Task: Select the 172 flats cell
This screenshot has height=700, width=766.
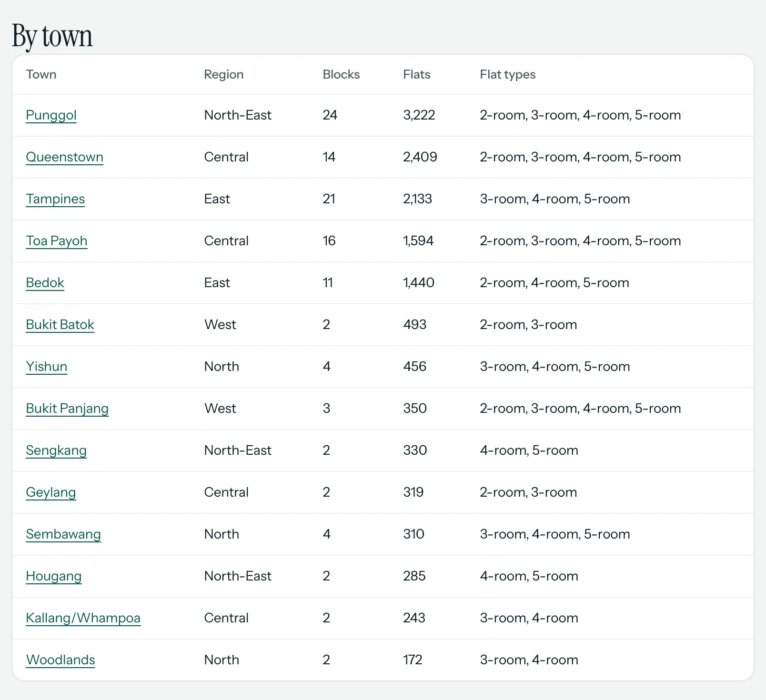Action: click(x=413, y=660)
